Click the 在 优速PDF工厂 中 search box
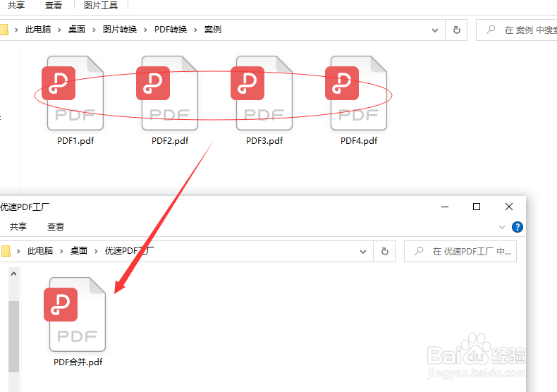Screen dimensions: 557x392 (460, 252)
